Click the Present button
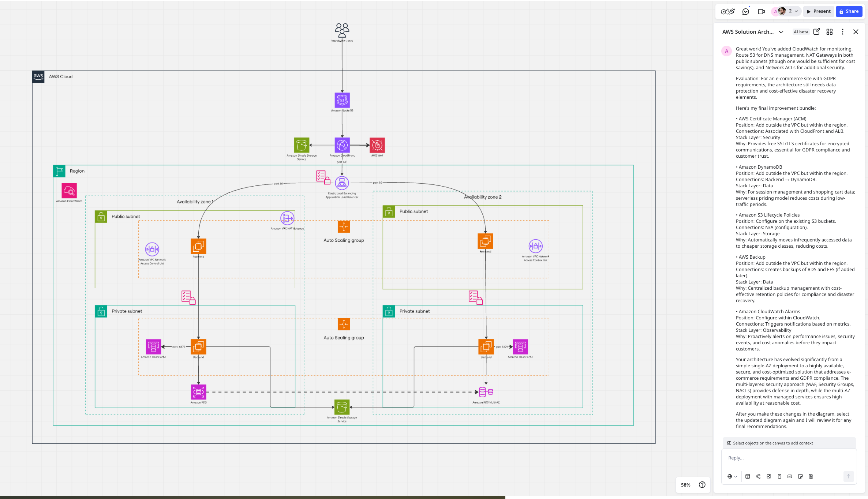The height and width of the screenshot is (499, 868). [819, 11]
